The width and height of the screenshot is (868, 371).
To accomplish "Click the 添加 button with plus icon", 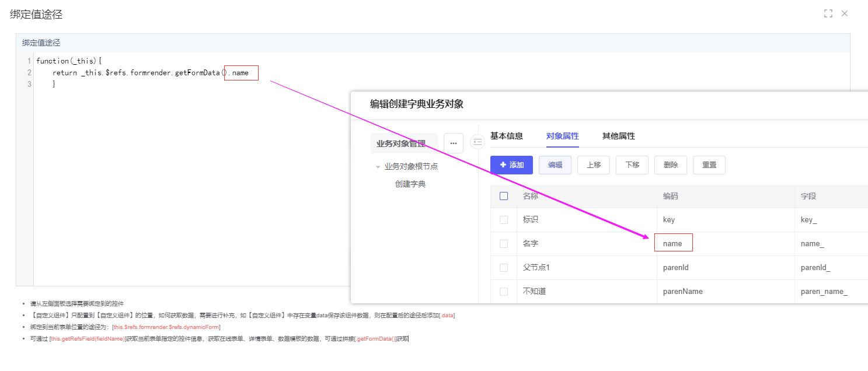I will click(511, 165).
